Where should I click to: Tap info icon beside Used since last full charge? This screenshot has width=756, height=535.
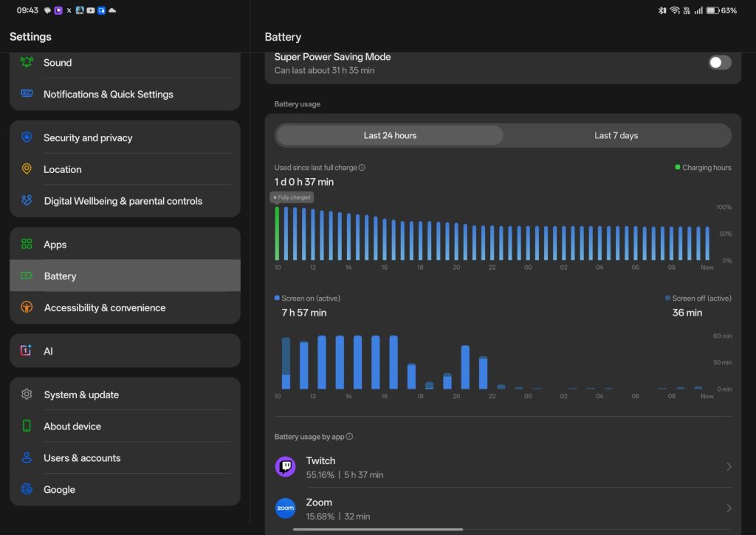tap(362, 168)
